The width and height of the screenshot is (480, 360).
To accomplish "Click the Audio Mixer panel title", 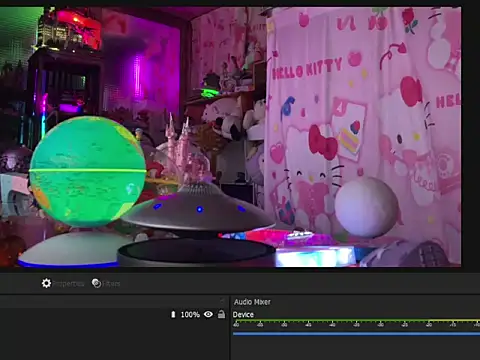I will tap(252, 302).
